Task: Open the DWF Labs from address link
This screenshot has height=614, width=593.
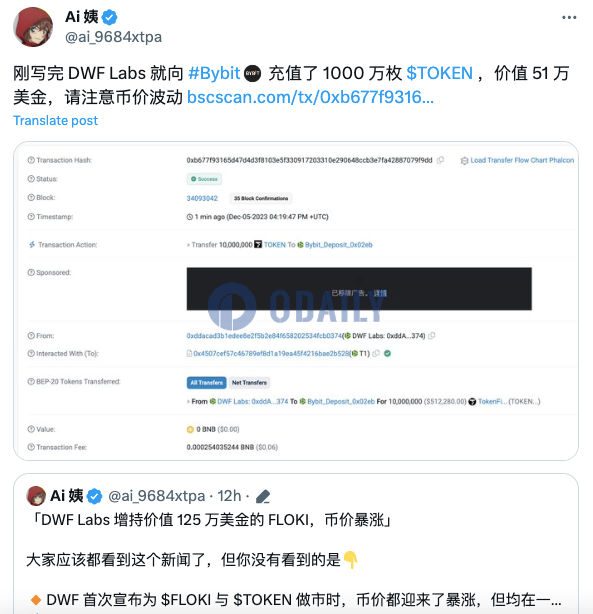Action: tap(264, 336)
